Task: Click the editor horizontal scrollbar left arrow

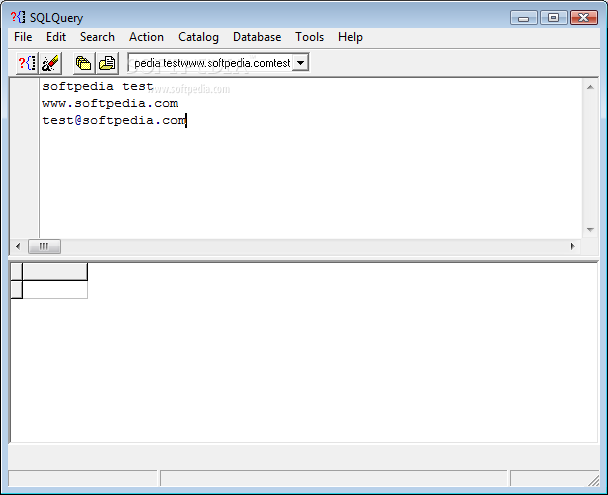Action: 18,247
